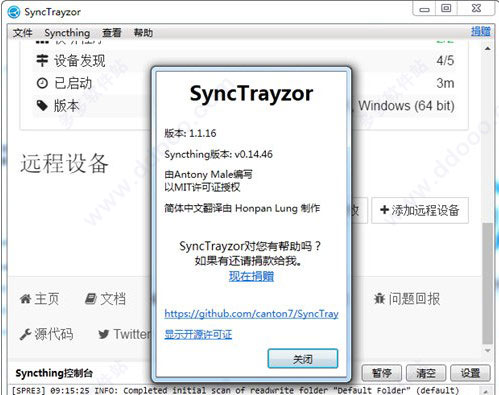This screenshot has height=395, width=499.
Task: Click the 捐赠 link in the menu bar
Action: 480,31
